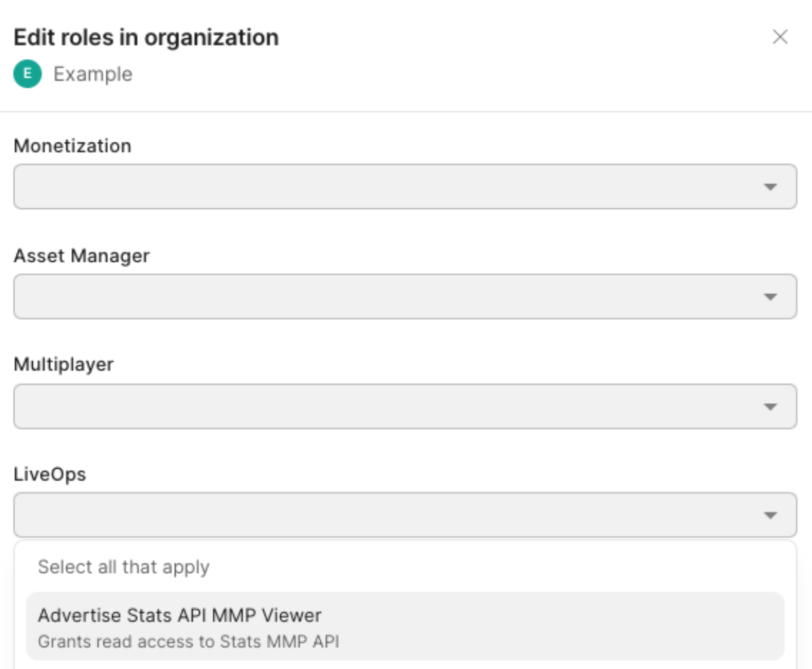Select Advertise Stats API MMP Viewer role

180,616
